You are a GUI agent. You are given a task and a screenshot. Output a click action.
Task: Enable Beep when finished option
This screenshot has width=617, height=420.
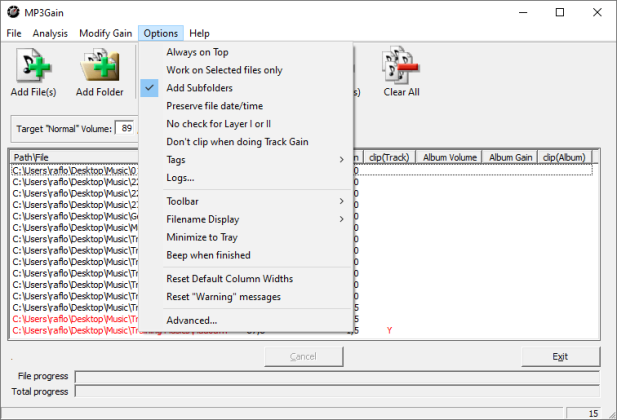pos(246,255)
